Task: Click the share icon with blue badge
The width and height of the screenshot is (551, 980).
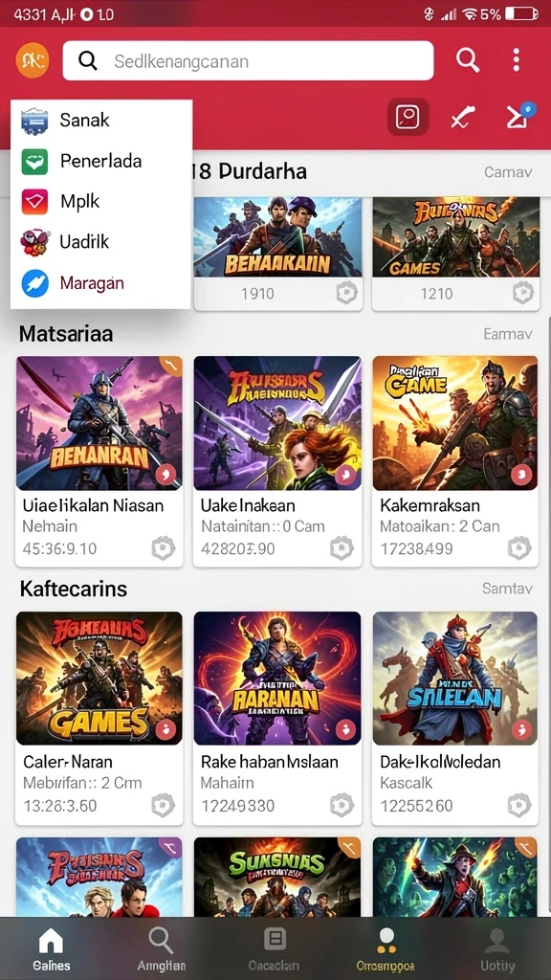Action: coord(519,116)
